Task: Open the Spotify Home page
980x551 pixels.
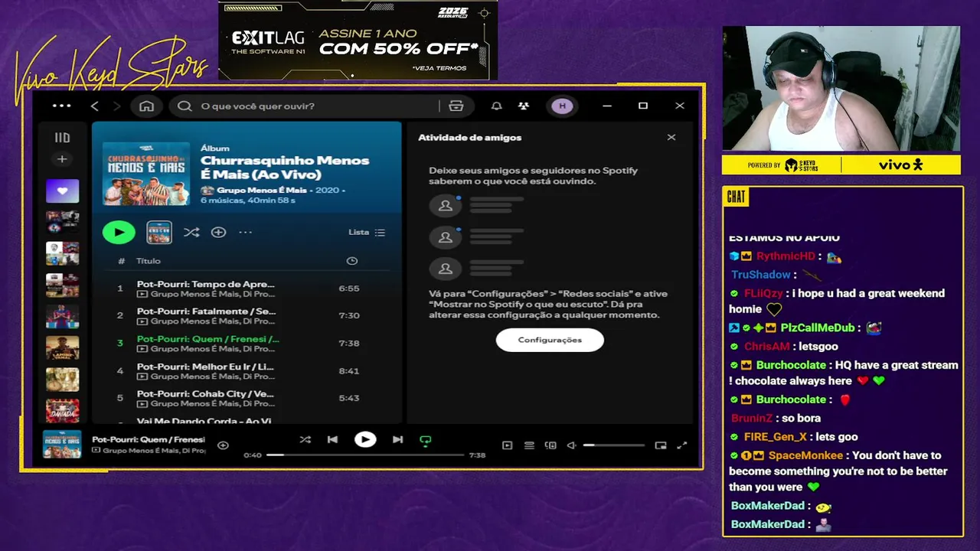Action: tap(146, 106)
